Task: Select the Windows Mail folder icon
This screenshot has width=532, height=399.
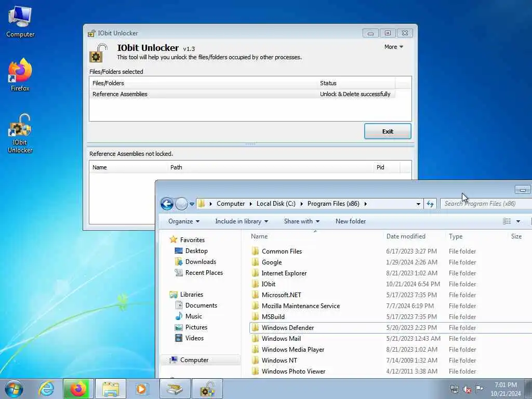Action: tap(256, 338)
